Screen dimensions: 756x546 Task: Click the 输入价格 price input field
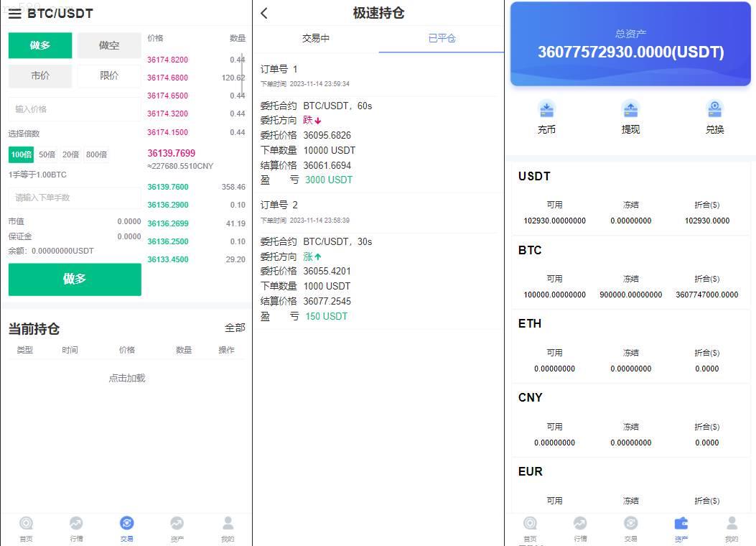(x=75, y=109)
